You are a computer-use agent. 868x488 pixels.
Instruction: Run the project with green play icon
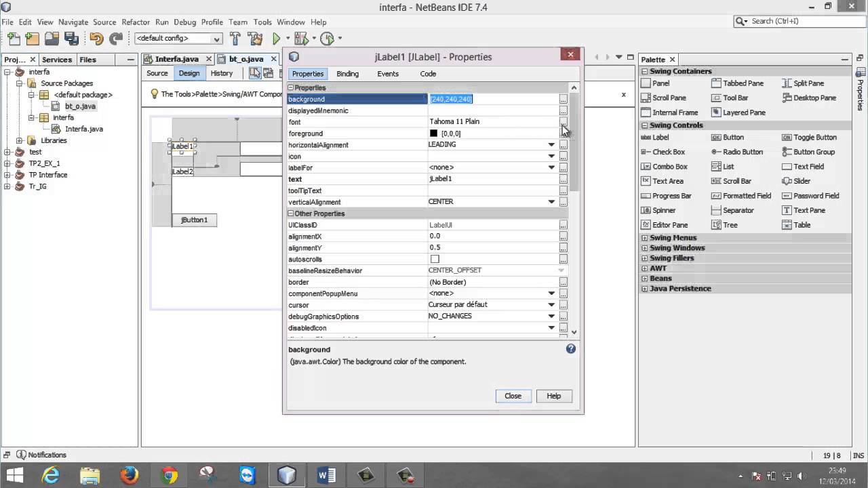pyautogui.click(x=276, y=39)
